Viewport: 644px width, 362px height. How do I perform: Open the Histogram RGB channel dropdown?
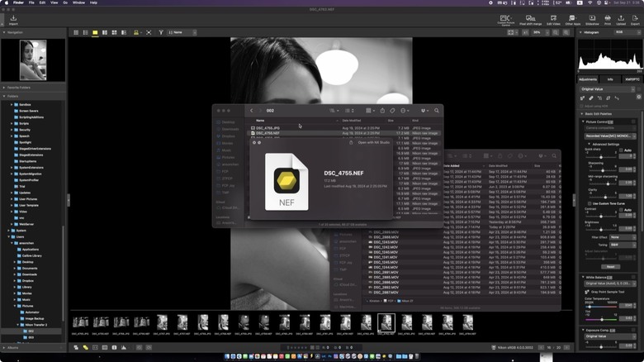coord(627,32)
